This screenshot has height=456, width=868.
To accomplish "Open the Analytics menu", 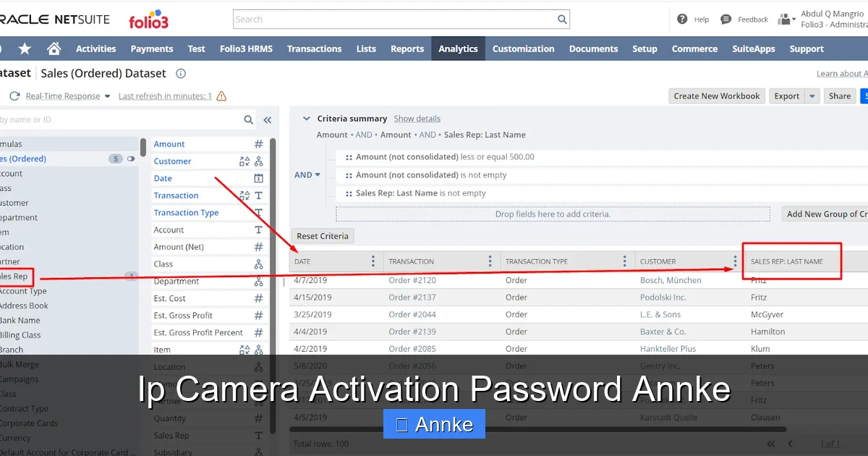I will (x=458, y=48).
